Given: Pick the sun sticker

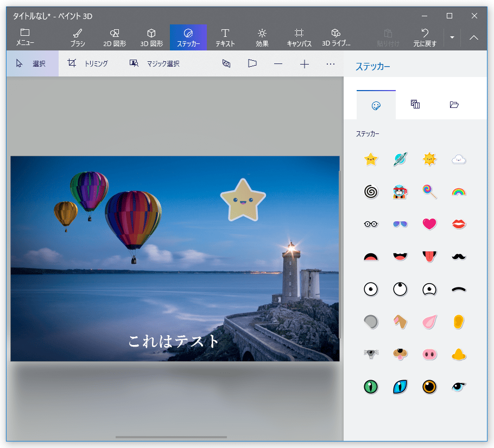Looking at the screenshot, I should [x=429, y=159].
